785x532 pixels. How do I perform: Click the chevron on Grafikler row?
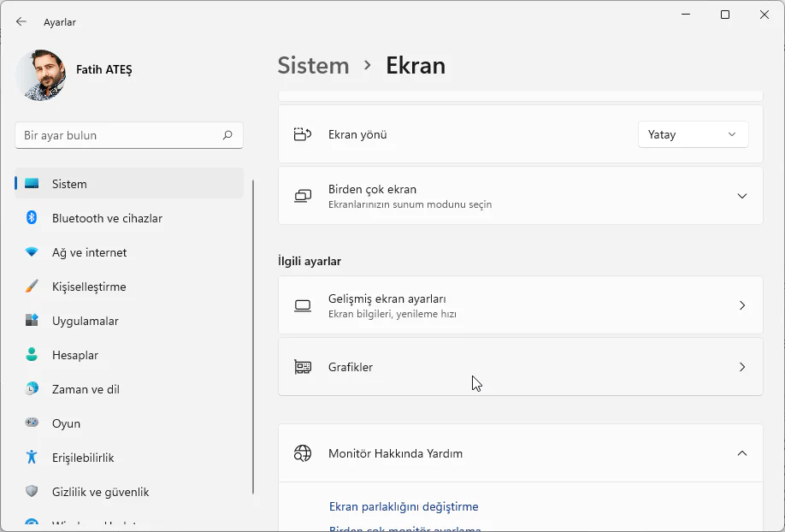click(x=742, y=367)
